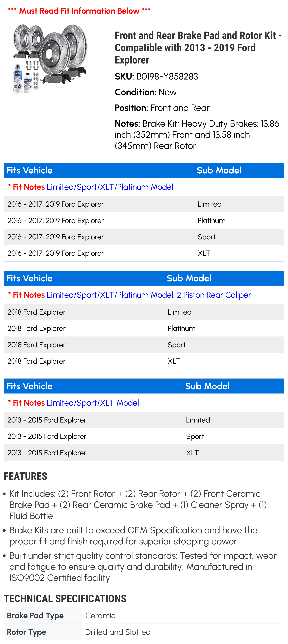Select the 2018 Ford Explorer Platinum row
Image resolution: width=288 pixels, height=644 pixels.
tap(144, 328)
